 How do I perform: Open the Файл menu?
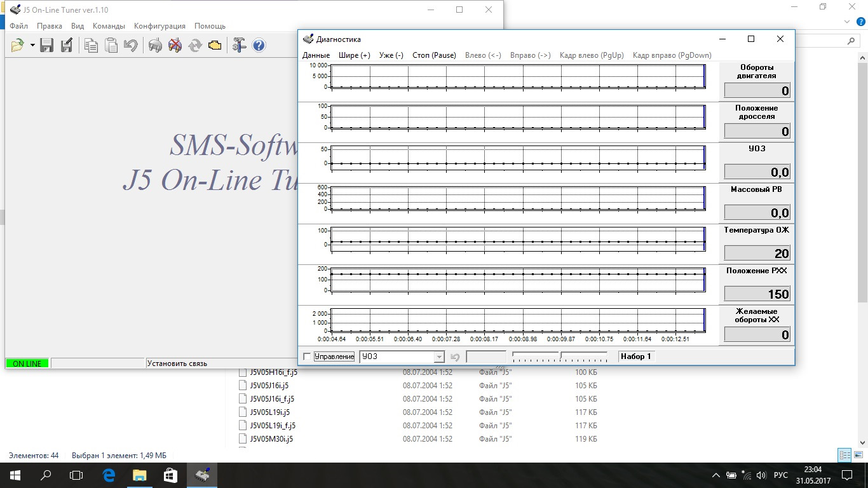[19, 26]
